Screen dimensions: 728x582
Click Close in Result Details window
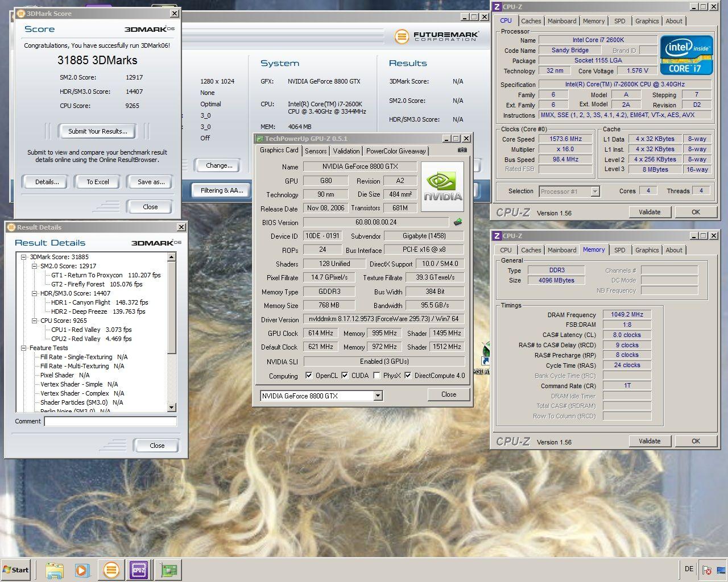tap(157, 446)
